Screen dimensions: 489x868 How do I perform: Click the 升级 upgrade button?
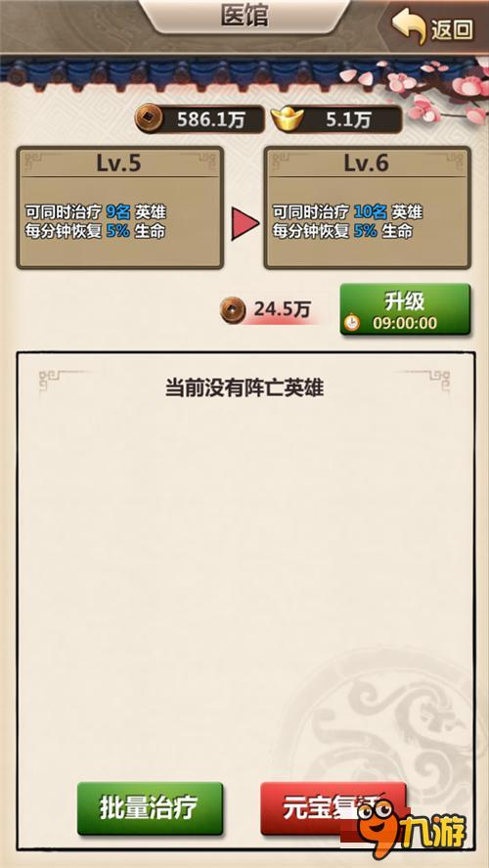[x=405, y=309]
